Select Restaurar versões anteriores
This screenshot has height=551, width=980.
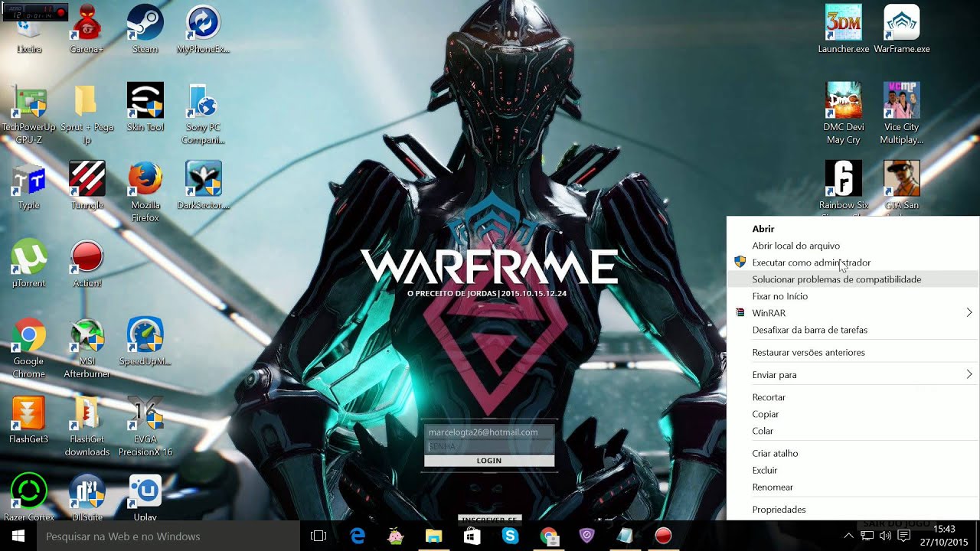[x=853, y=352]
